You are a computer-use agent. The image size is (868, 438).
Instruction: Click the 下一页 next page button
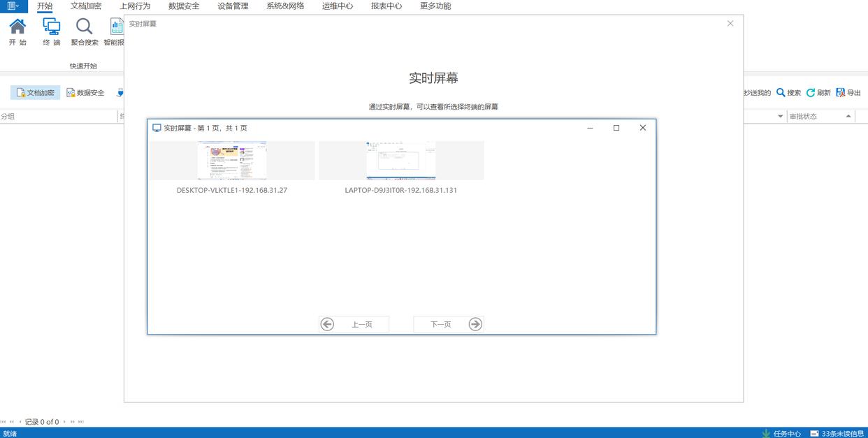[448, 324]
